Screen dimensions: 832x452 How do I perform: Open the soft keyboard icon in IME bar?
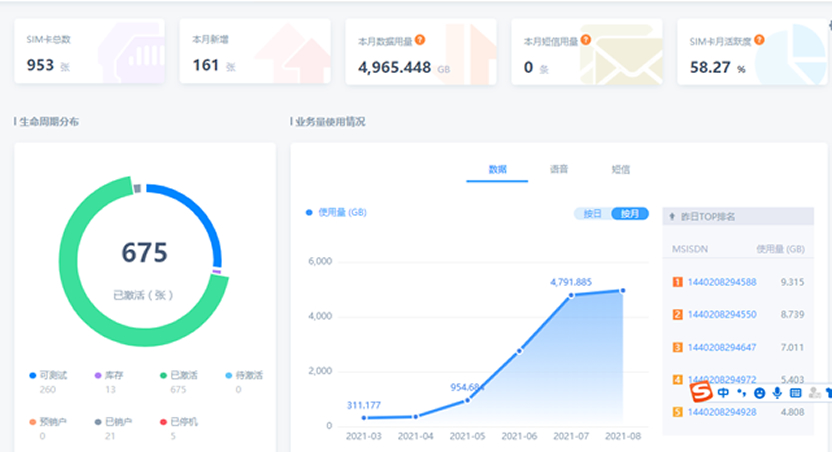tap(795, 393)
